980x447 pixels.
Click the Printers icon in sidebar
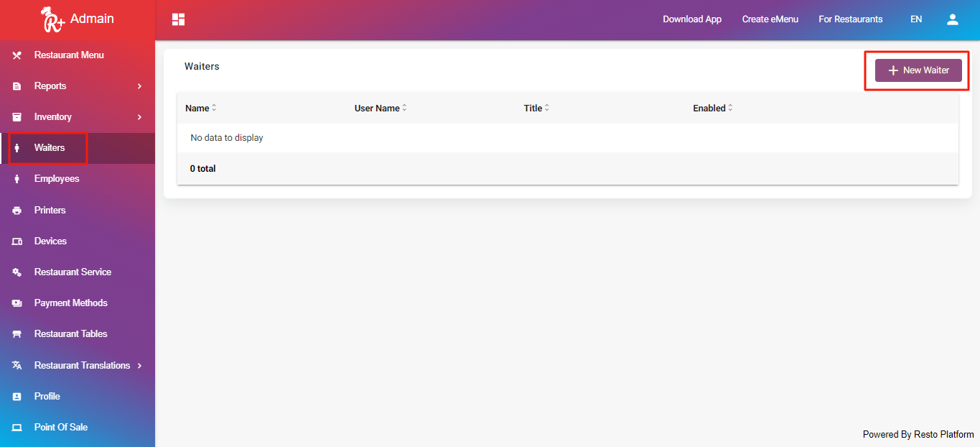click(17, 211)
